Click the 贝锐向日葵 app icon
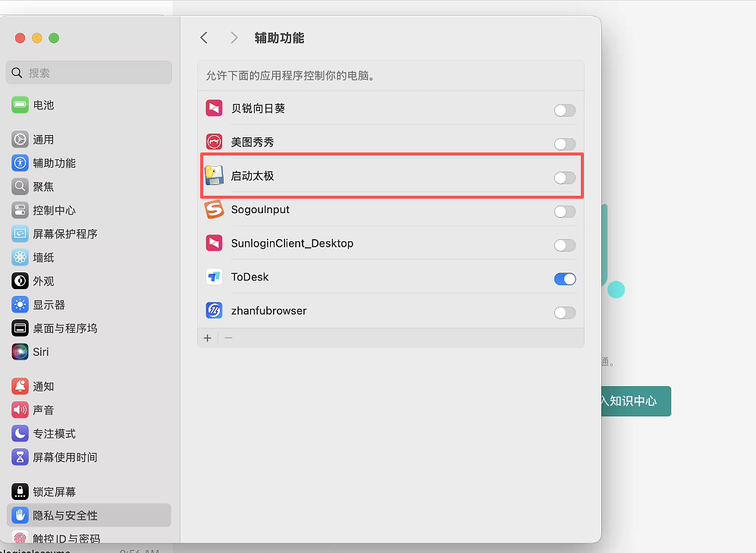 click(x=214, y=108)
